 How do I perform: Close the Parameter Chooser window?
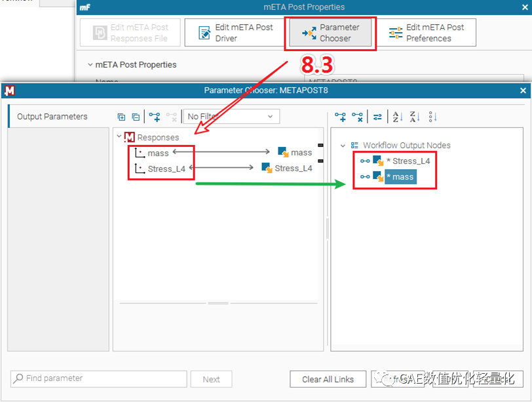[x=523, y=90]
